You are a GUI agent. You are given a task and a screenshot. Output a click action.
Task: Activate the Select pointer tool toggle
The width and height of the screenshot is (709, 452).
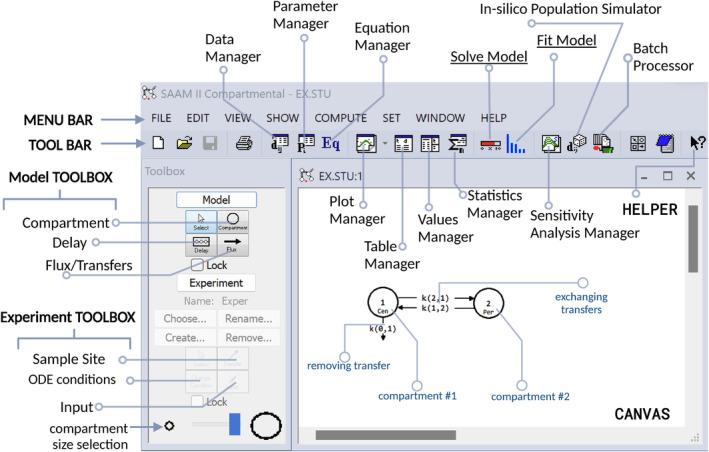point(201,221)
